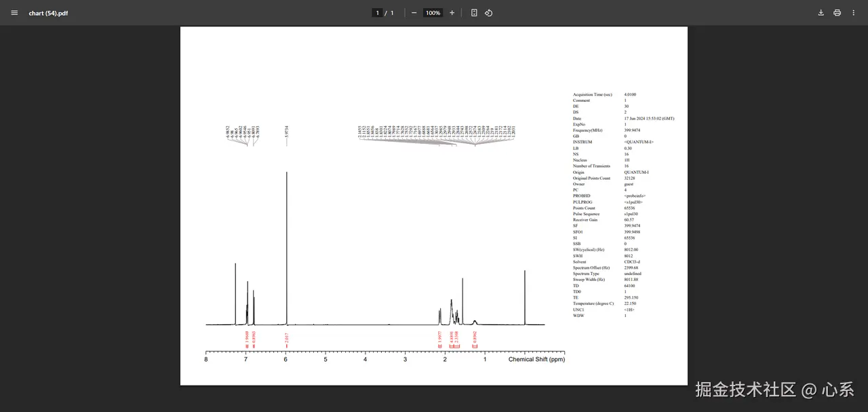868x412 pixels.
Task: Click the SFO1 value 399.9498
Action: click(632, 232)
